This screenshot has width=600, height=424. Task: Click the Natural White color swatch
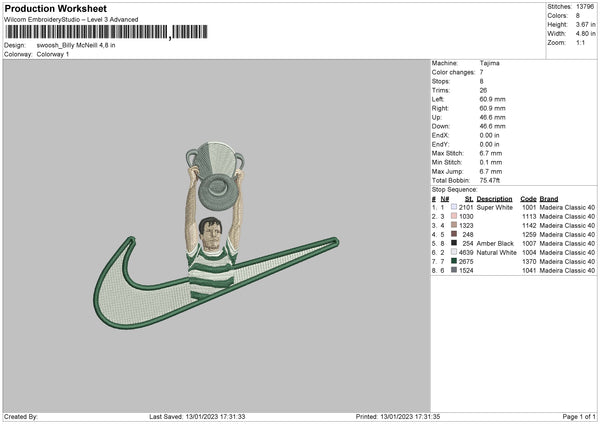454,252
